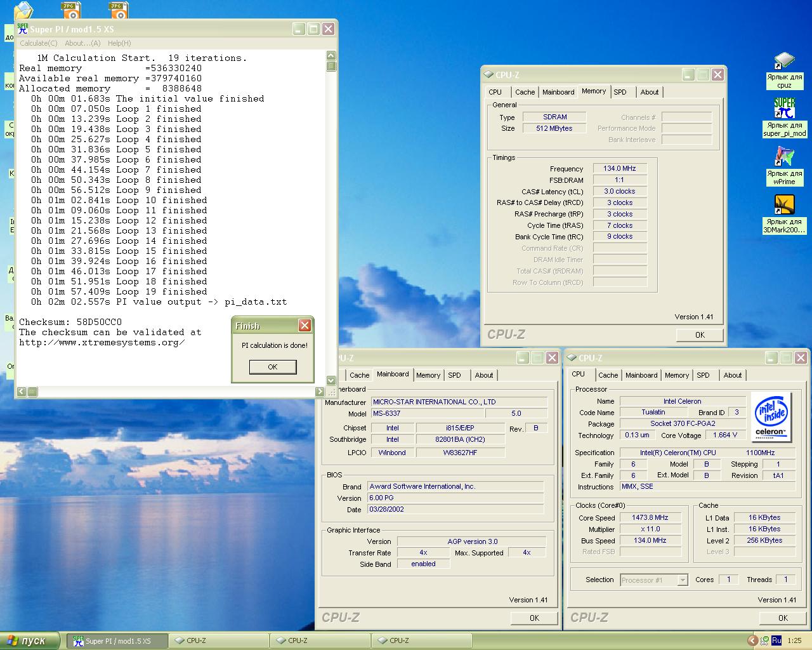Click Super PI vertical scrollbar down arrow
This screenshot has width=812, height=650.
coord(331,380)
